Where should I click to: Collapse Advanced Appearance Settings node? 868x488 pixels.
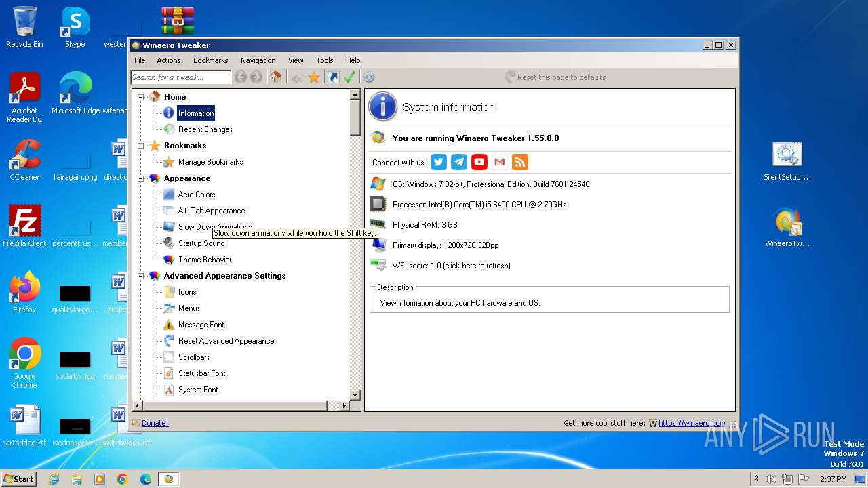pyautogui.click(x=141, y=276)
